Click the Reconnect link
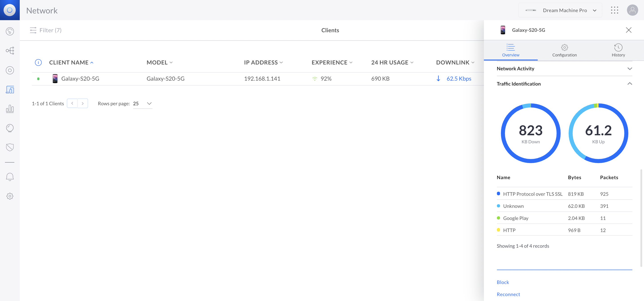Image resolution: width=644 pixels, height=301 pixels. coord(508,294)
